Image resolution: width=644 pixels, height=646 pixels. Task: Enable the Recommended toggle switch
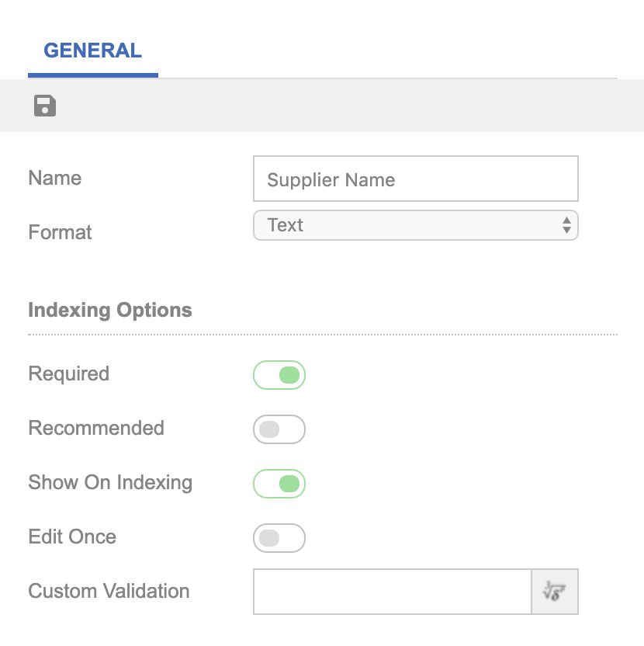[279, 429]
